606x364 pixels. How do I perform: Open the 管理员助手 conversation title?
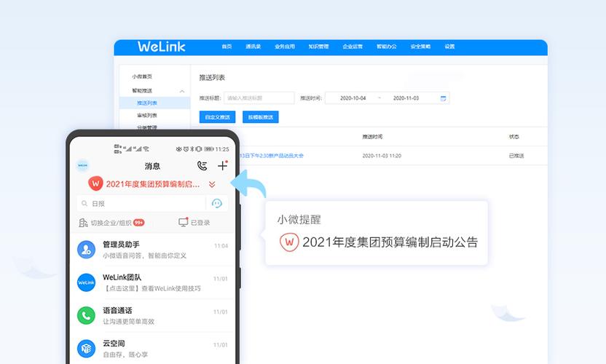click(x=121, y=244)
